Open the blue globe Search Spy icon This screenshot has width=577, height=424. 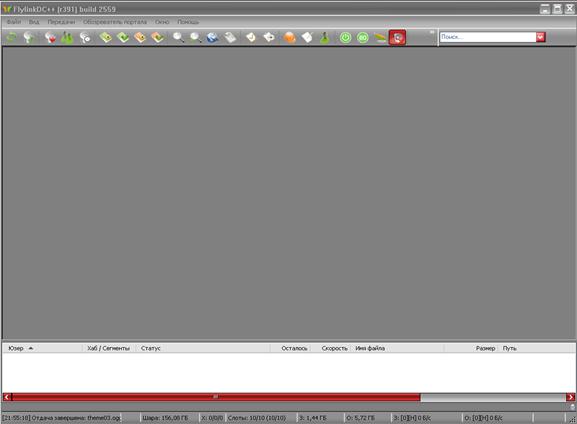tap(213, 37)
